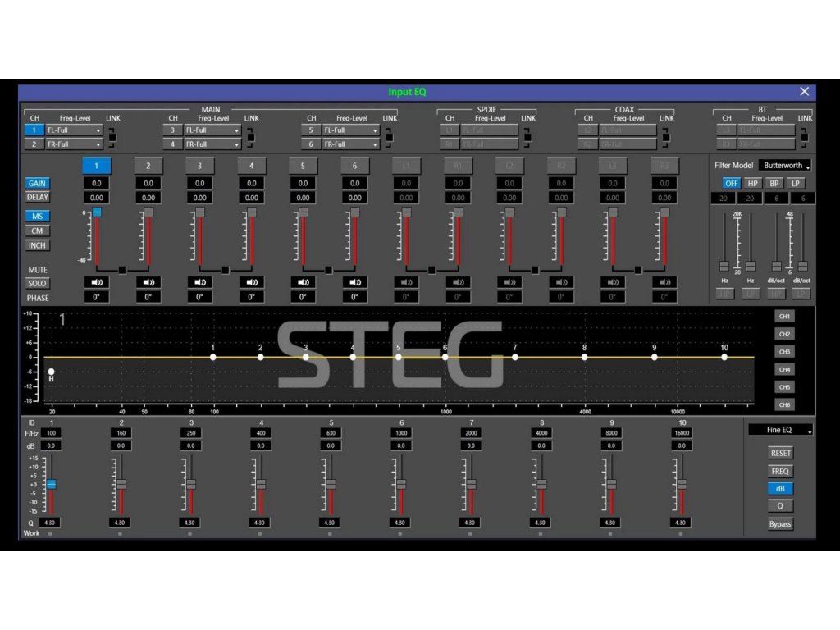Toggle link icon for channels 3 and 4
Viewport: 840px width, 630px height.
(250, 137)
